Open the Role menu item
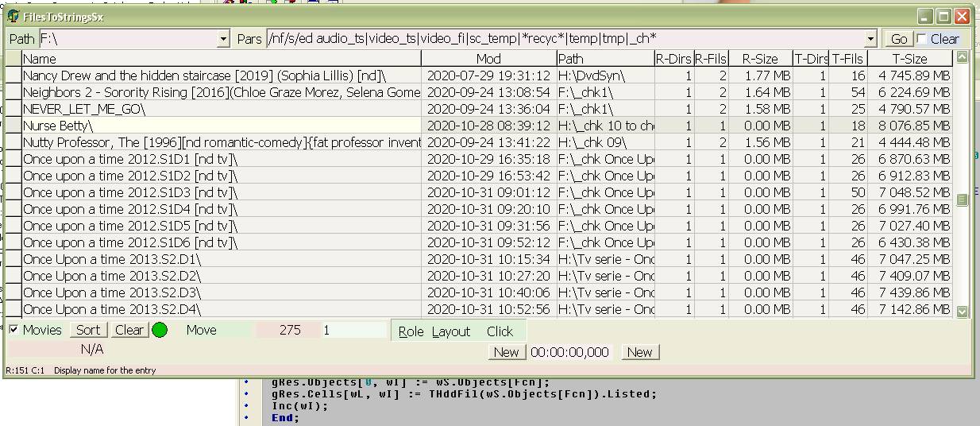Viewport: 980px width, 426px height. click(411, 331)
